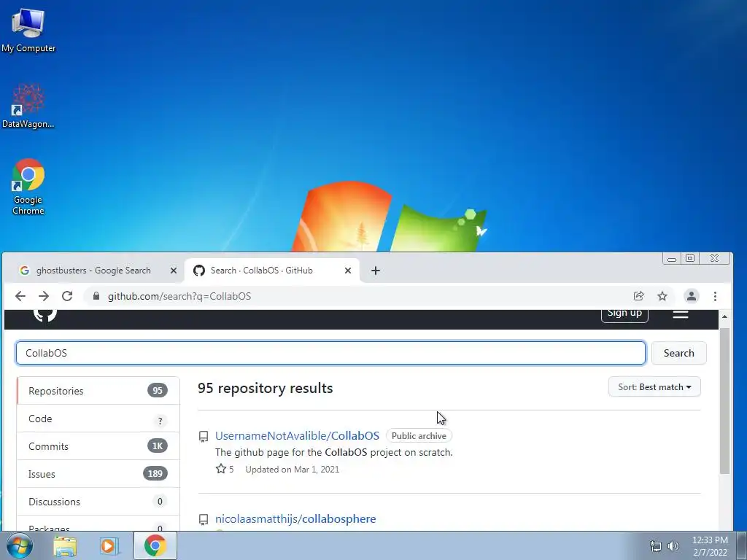The image size is (747, 560).
Task: Click the '95 repository results' heading
Action: tap(266, 388)
